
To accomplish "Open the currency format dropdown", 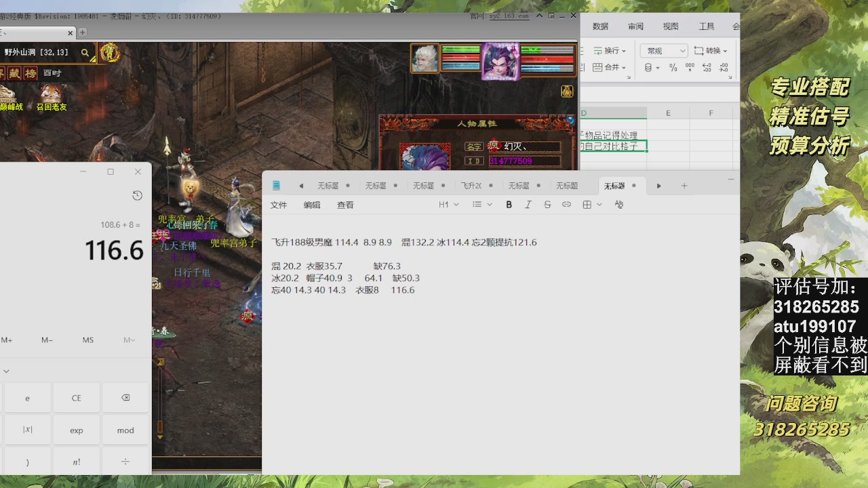I will [x=651, y=68].
